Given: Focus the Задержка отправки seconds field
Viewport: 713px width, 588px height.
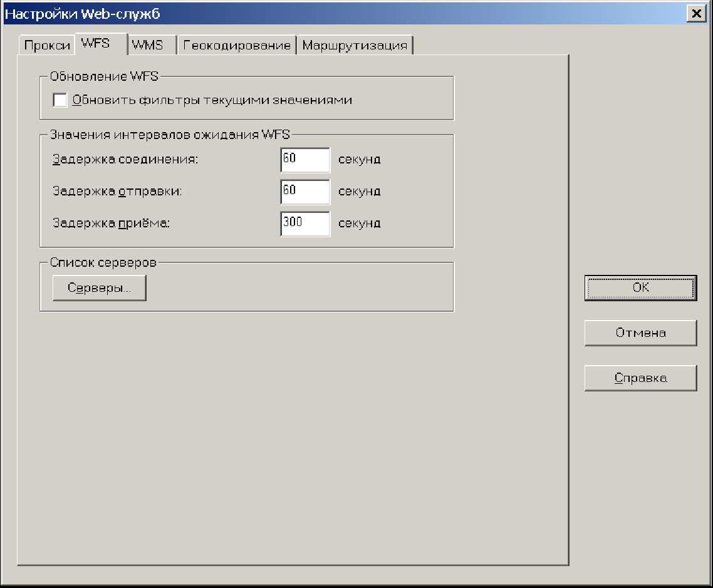Looking at the screenshot, I should coord(305,192).
